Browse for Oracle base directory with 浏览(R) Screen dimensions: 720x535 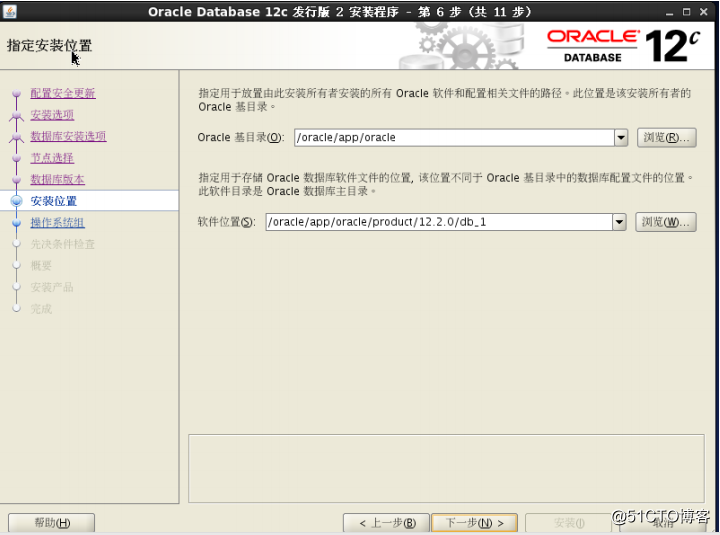(666, 137)
